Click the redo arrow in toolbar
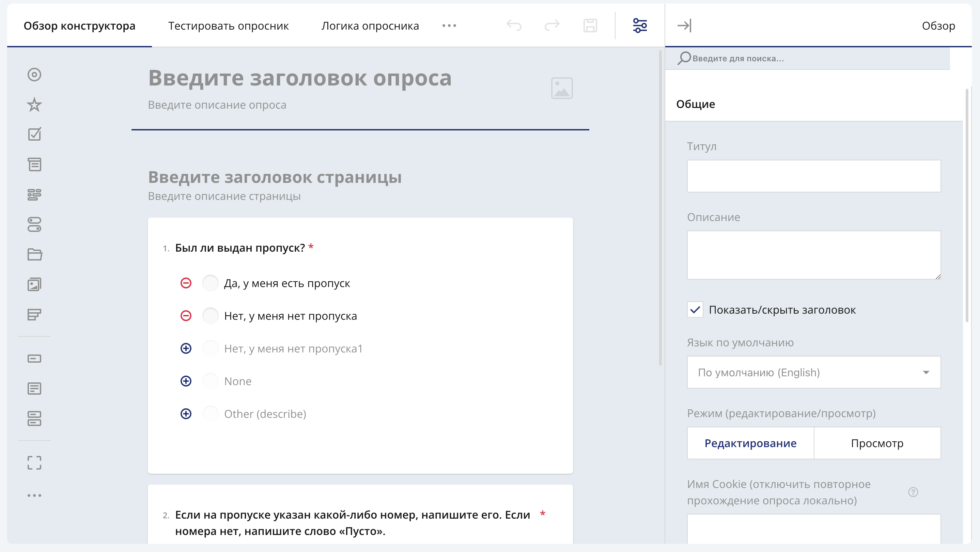The image size is (980, 552). (552, 26)
